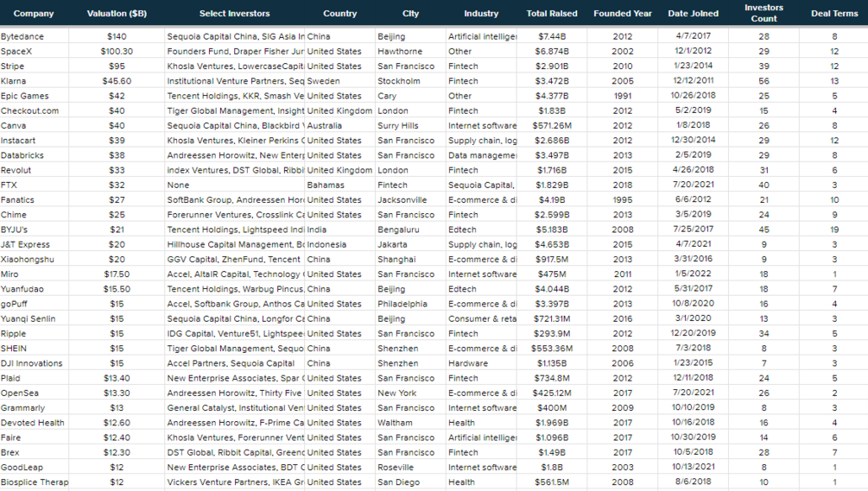
Task: Select the Checkout.com company cell
Action: (x=35, y=111)
